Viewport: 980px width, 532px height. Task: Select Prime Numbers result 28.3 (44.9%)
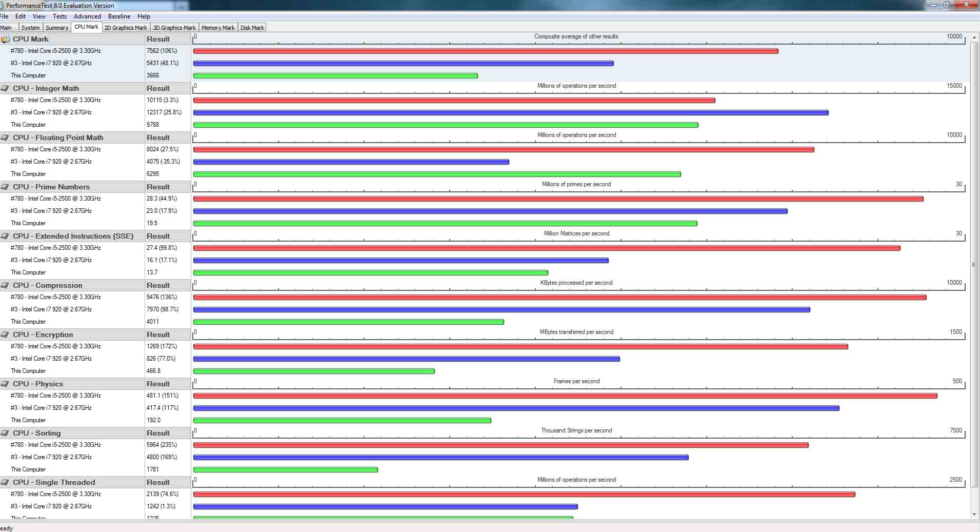coord(162,199)
